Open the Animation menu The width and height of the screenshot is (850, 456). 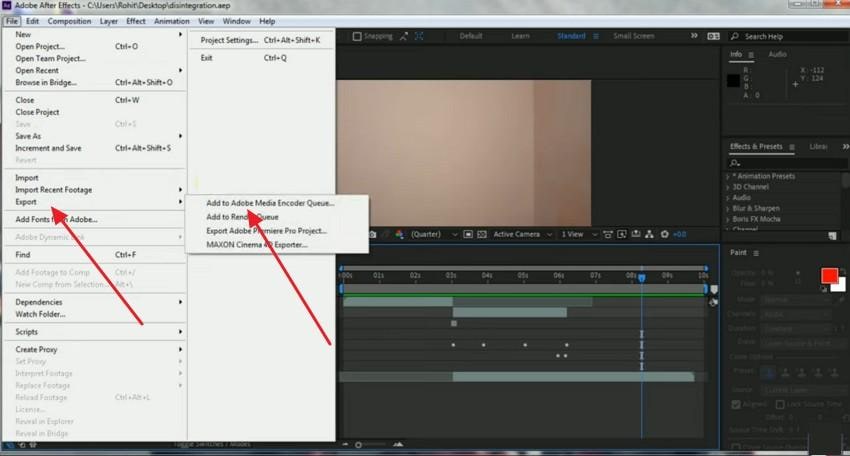171,21
